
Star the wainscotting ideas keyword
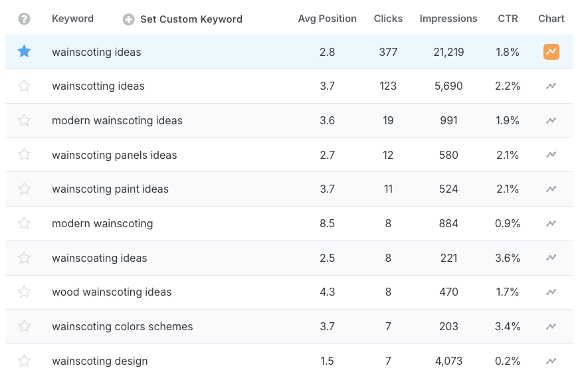point(25,86)
